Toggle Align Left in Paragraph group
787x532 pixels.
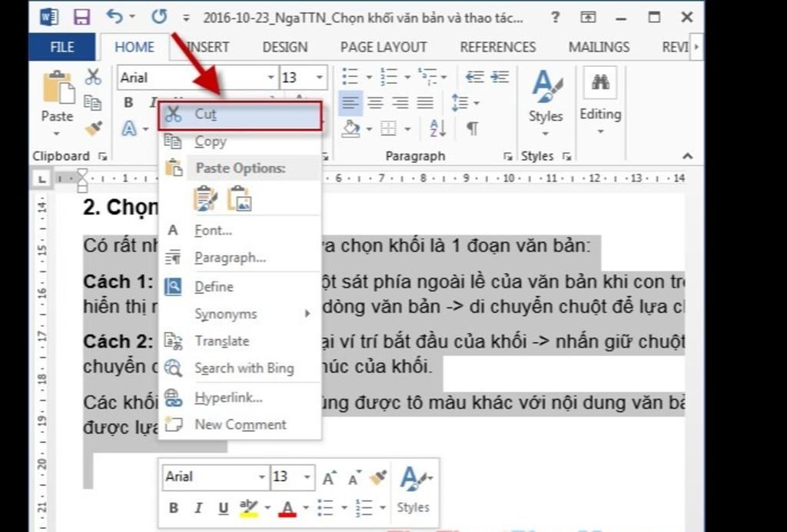(350, 103)
